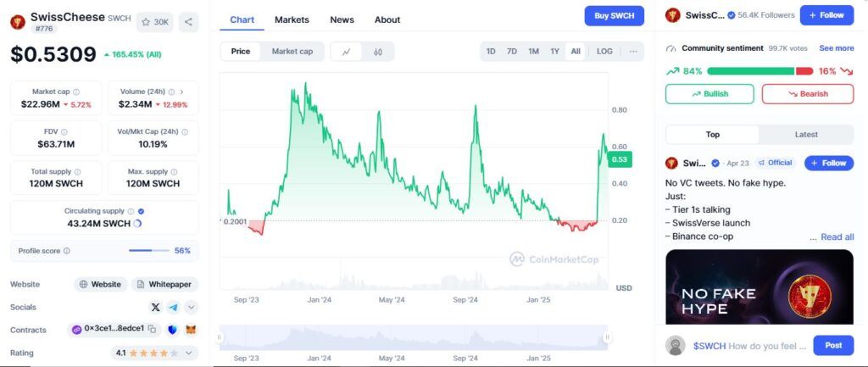The width and height of the screenshot is (868, 367).
Task: Click the post author SwissCheese avatar
Action: pyautogui.click(x=672, y=163)
